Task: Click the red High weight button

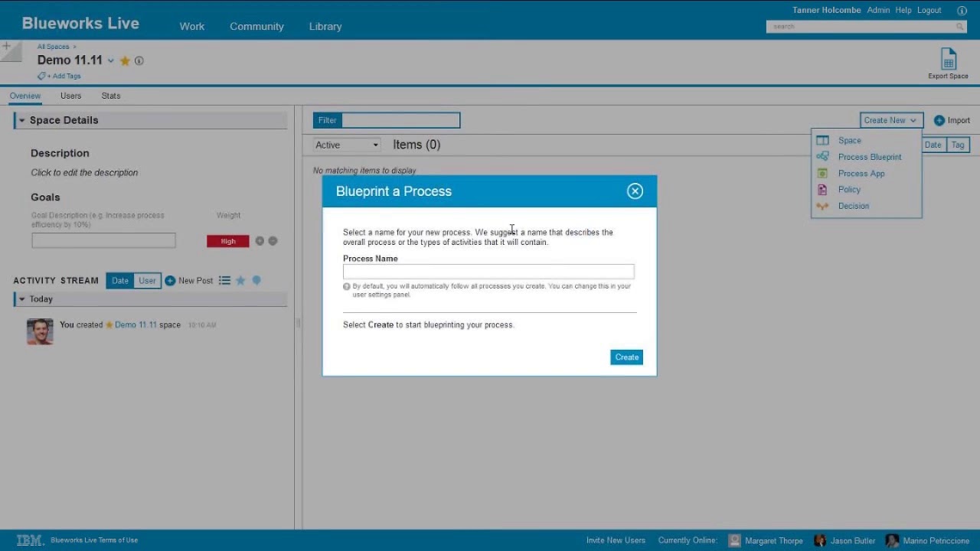Action: 228,241
